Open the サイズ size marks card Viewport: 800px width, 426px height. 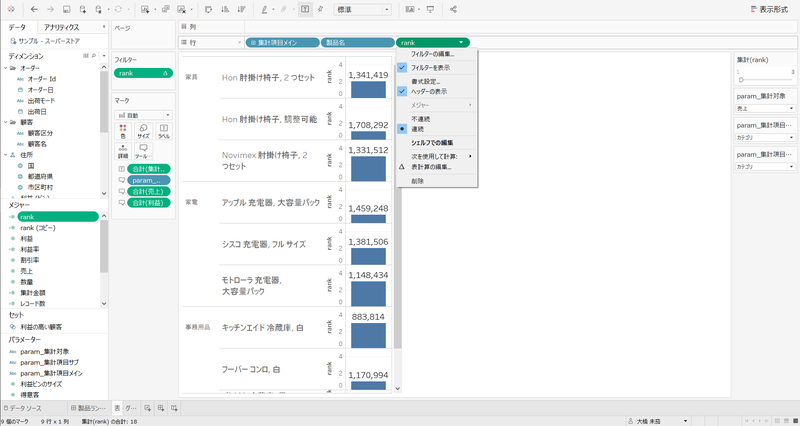[143, 131]
